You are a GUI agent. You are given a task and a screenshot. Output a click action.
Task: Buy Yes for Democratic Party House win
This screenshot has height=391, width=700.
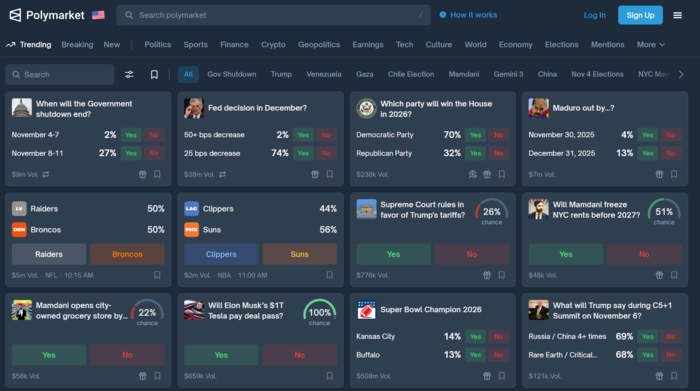point(475,135)
